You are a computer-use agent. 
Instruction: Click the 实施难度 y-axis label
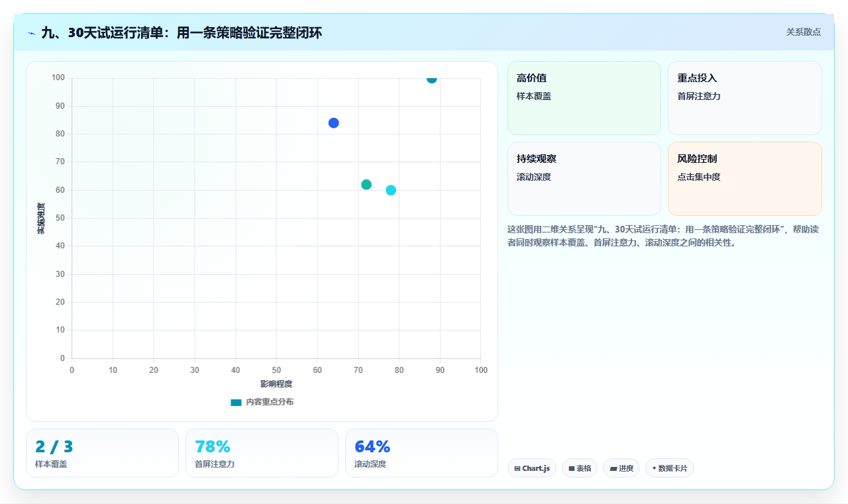coord(41,219)
